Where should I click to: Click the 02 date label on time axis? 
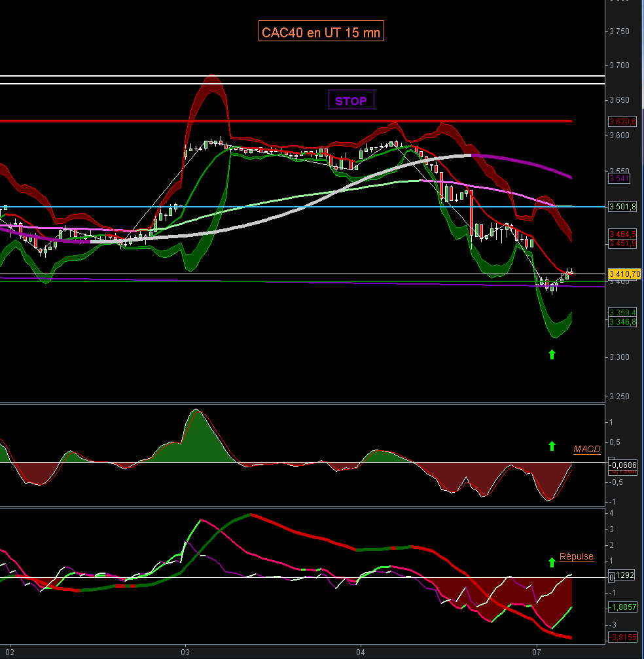[x=10, y=652]
